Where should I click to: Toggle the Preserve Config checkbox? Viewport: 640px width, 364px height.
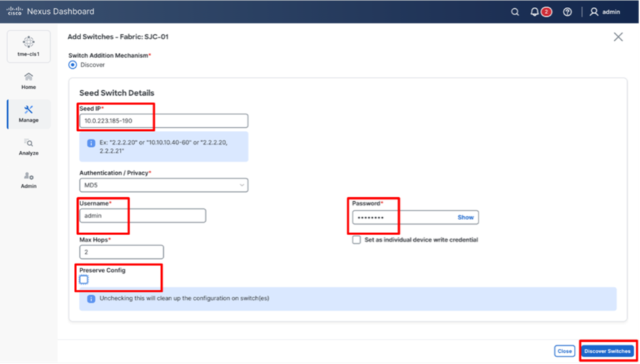tap(83, 279)
